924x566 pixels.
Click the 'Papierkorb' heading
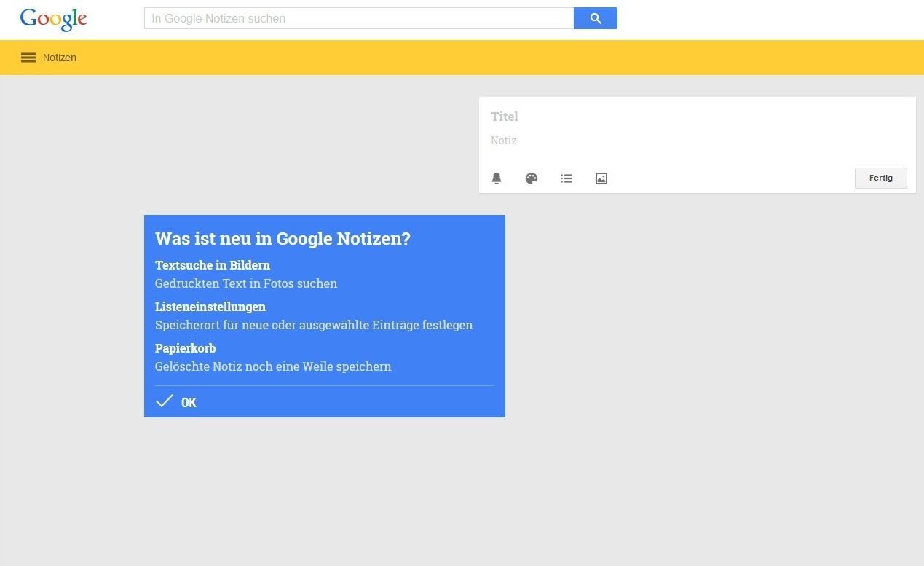186,348
